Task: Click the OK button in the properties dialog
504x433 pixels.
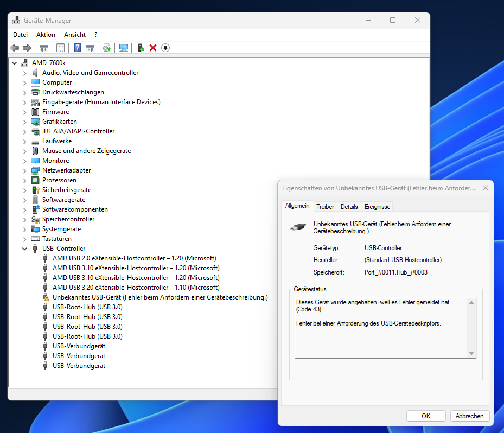Action: [x=426, y=416]
